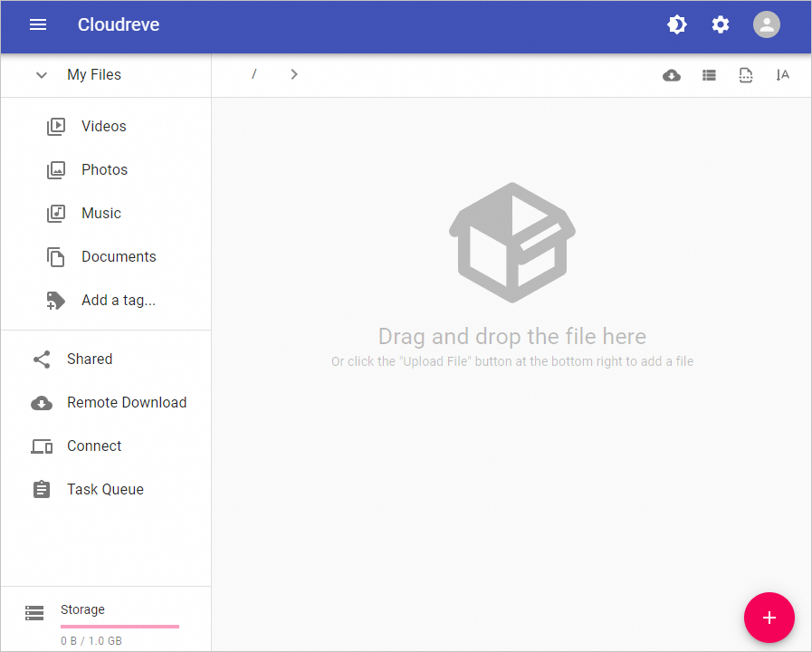Open the user account avatar menu
Screen dimensions: 812x652
tap(767, 24)
